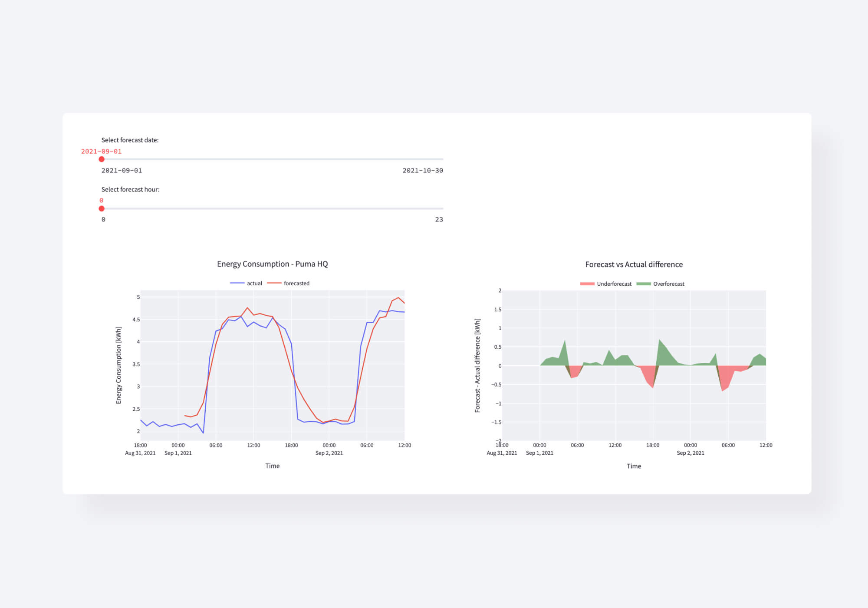
Task: Select the forecast hour slider handle
Action: pos(102,208)
